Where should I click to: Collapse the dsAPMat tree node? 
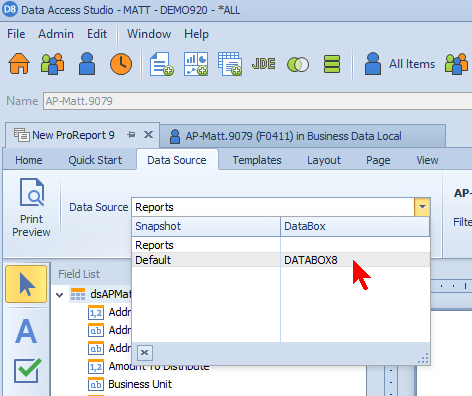(60, 295)
